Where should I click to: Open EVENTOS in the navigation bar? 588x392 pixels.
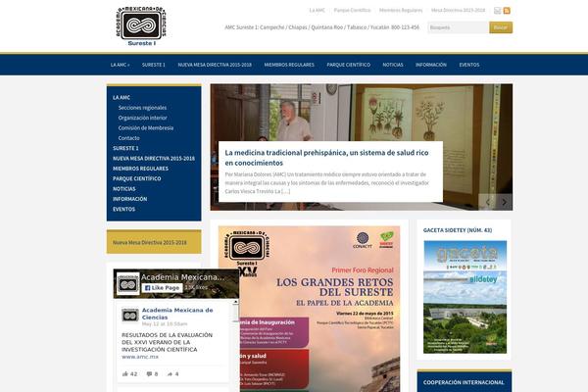[x=469, y=65]
